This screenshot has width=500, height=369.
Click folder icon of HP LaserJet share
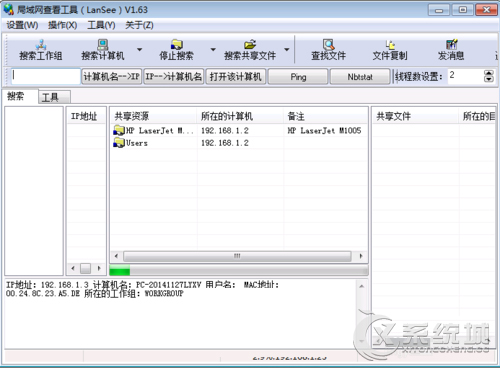point(119,130)
